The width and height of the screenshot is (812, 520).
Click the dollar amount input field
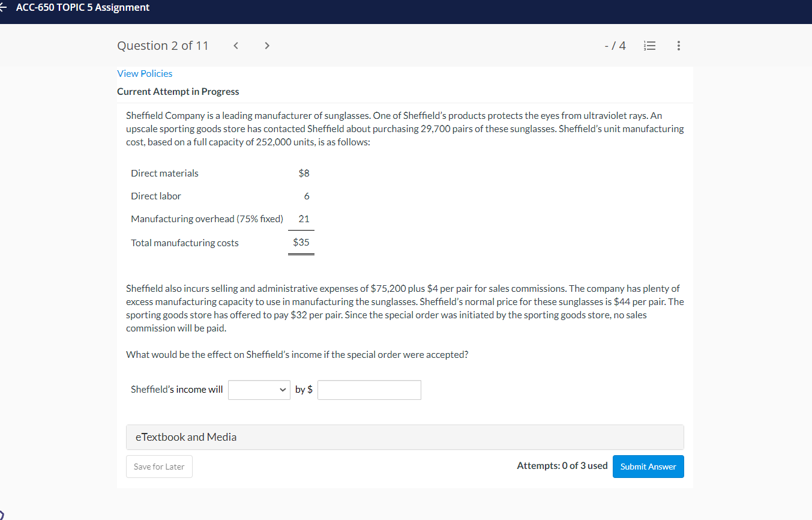[x=368, y=390]
